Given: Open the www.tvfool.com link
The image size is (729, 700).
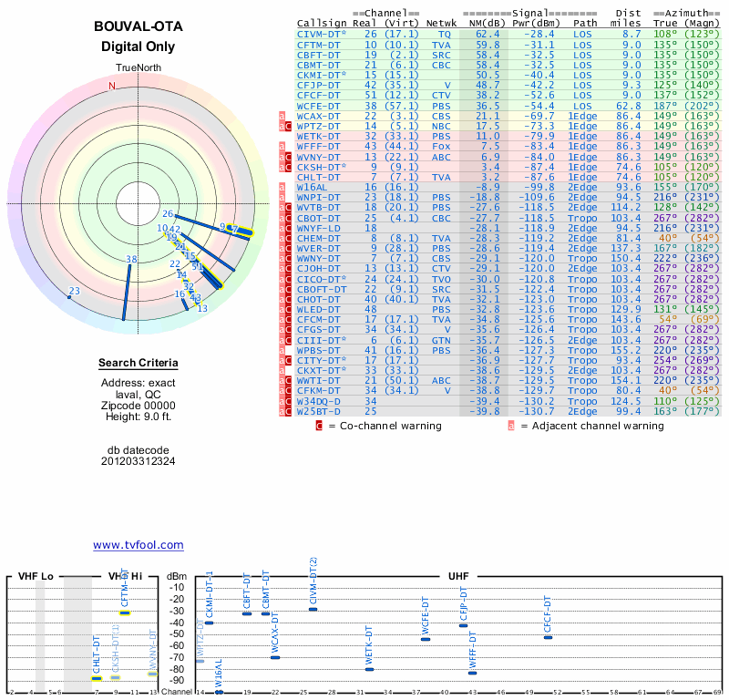Looking at the screenshot, I should pyautogui.click(x=139, y=545).
